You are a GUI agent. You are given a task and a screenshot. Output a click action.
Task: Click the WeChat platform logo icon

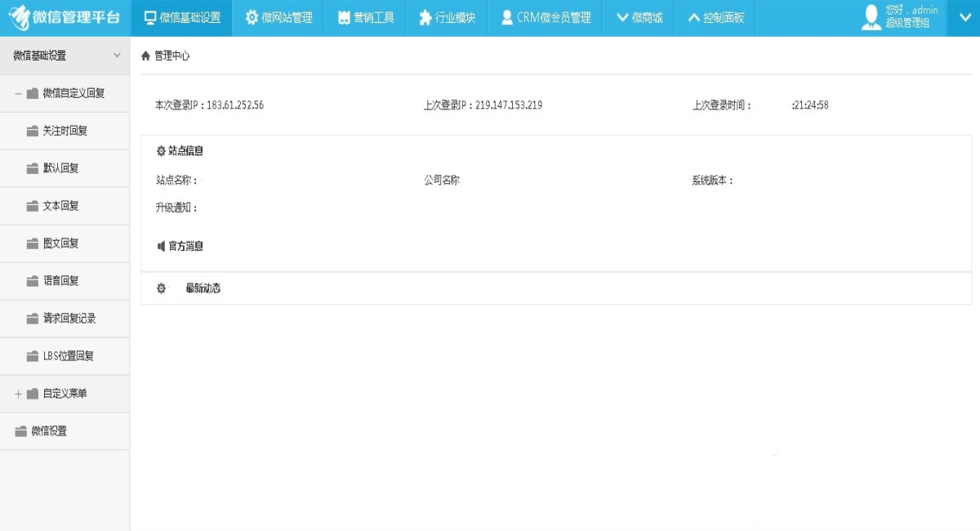[20, 17]
